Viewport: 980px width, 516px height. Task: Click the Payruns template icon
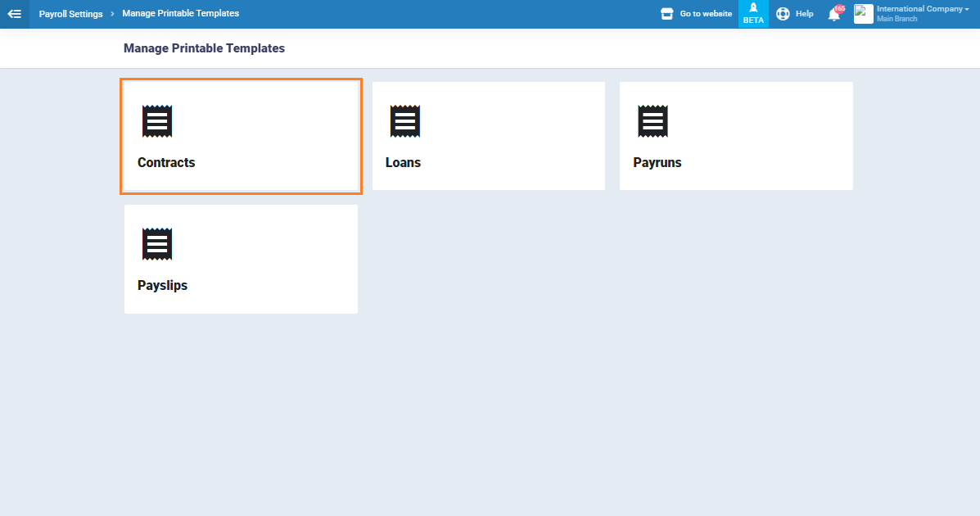pyautogui.click(x=653, y=121)
